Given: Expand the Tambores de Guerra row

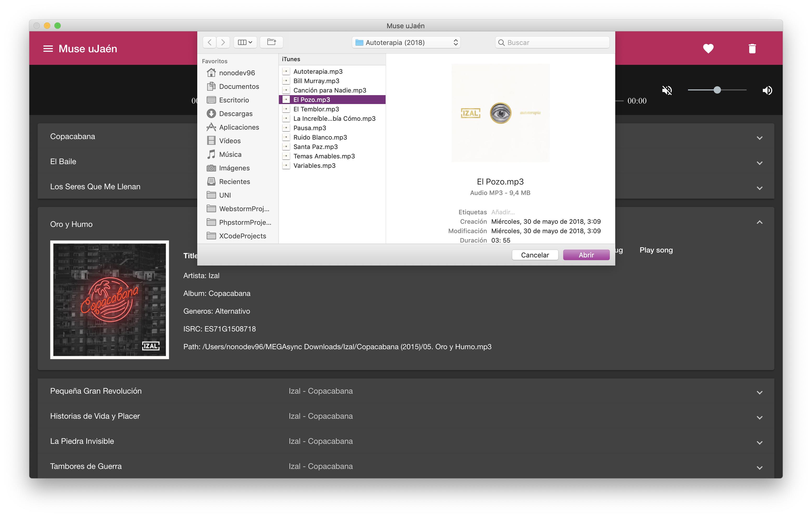Looking at the screenshot, I should tap(759, 467).
